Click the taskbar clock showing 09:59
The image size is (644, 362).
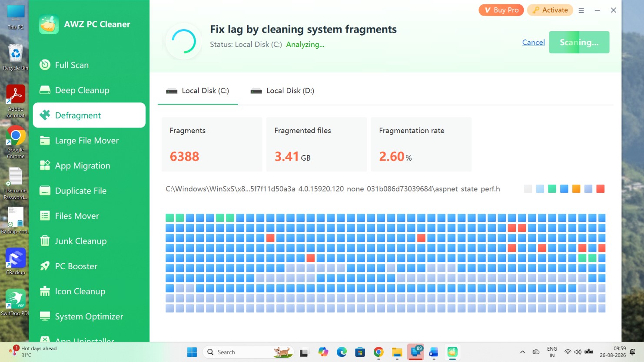click(613, 352)
